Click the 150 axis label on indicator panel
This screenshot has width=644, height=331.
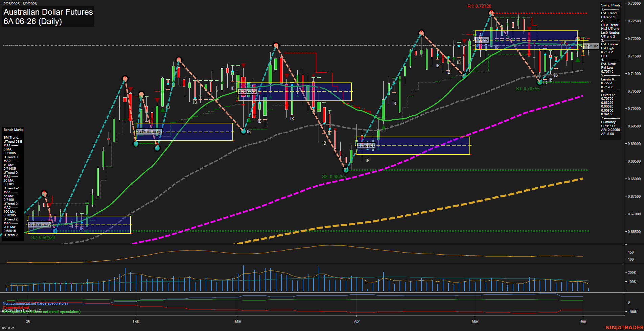click(631, 253)
